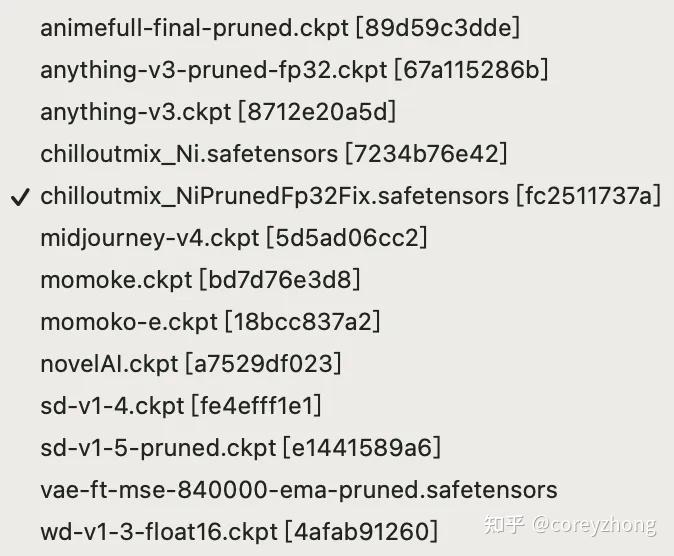
Task: Click hash 89d59c3dde of animefull model
Action: (x=438, y=28)
